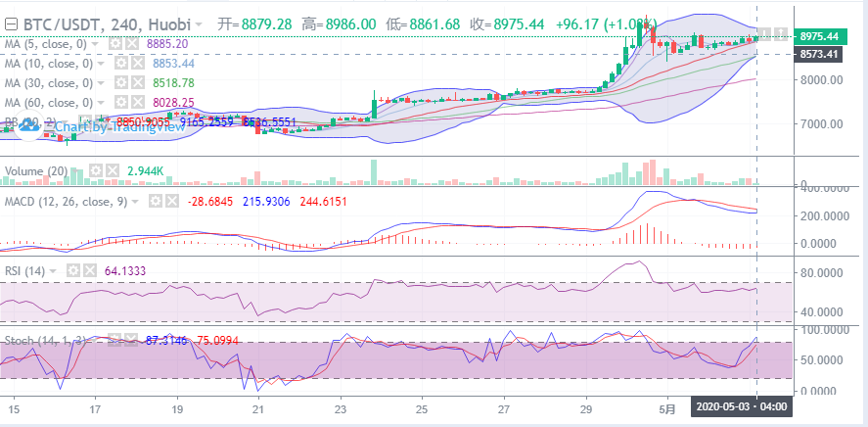Remove the Volume (20) indicator
The width and height of the screenshot is (868, 427).
click(x=112, y=170)
